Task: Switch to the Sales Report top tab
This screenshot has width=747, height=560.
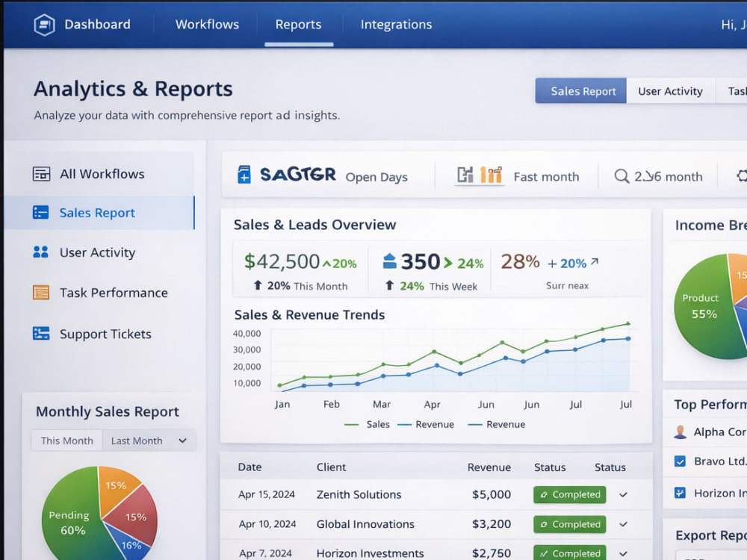Action: (x=580, y=90)
